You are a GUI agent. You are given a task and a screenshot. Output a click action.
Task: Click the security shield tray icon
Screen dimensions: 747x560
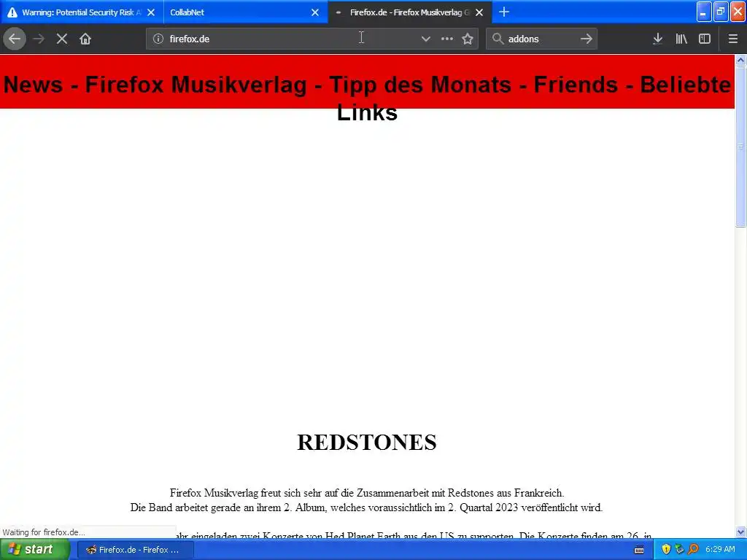(666, 550)
